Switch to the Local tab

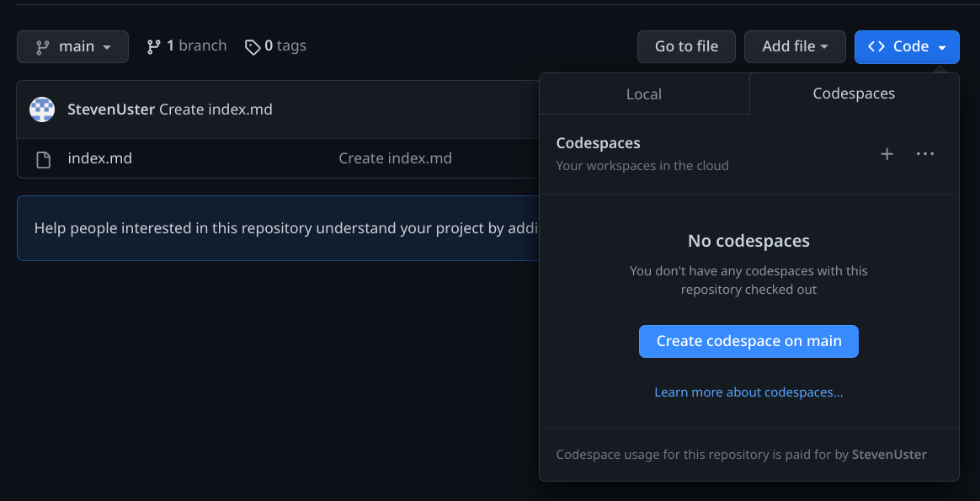click(x=644, y=93)
